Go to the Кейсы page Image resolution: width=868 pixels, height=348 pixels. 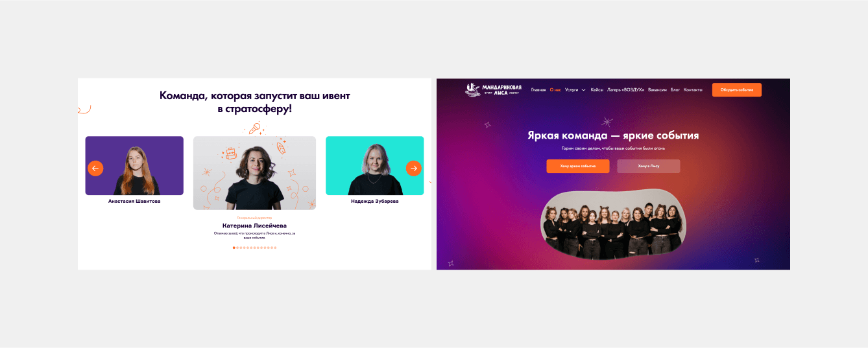point(597,90)
